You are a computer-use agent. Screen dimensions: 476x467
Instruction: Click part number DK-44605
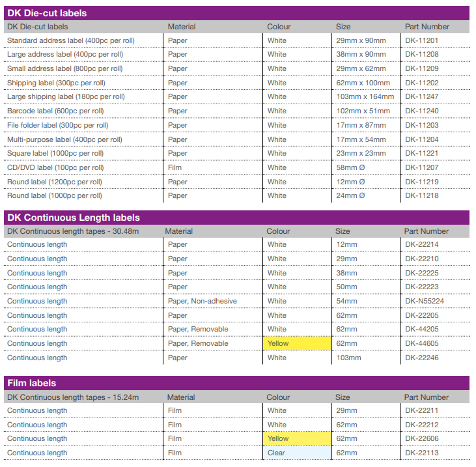(x=422, y=343)
